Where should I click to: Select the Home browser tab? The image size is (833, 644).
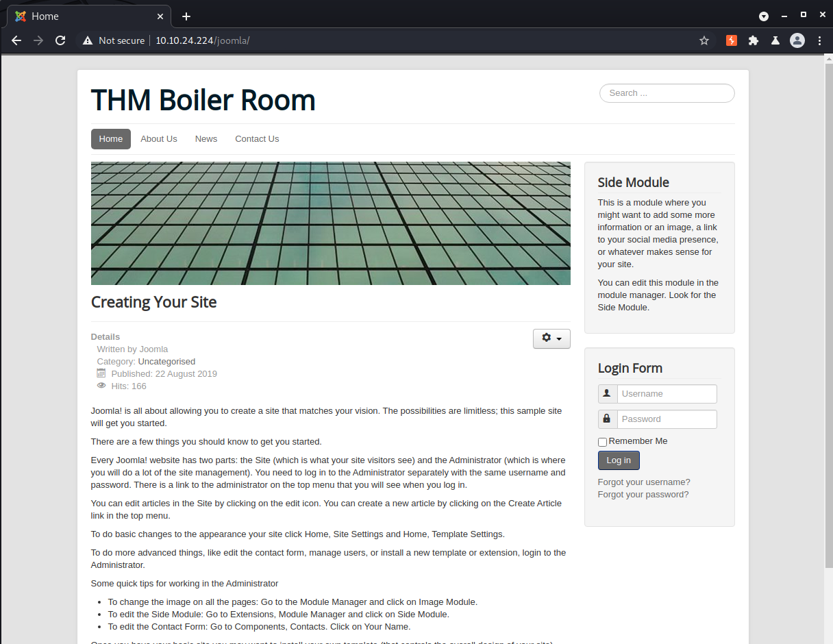coord(88,16)
